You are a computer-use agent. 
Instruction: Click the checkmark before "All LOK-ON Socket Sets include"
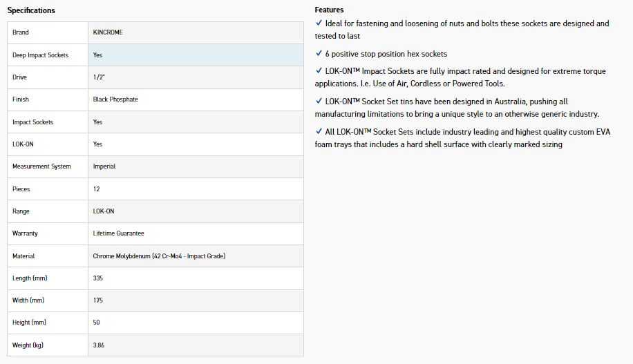click(x=319, y=132)
